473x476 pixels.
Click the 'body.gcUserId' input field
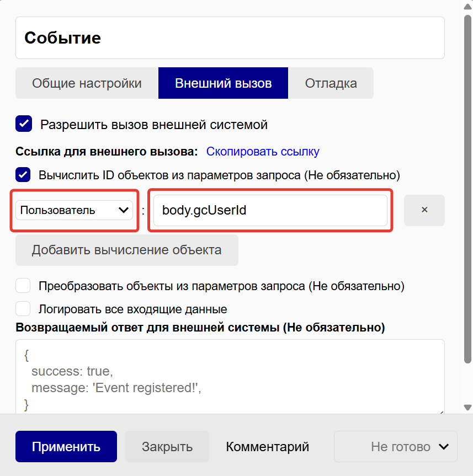pos(270,210)
